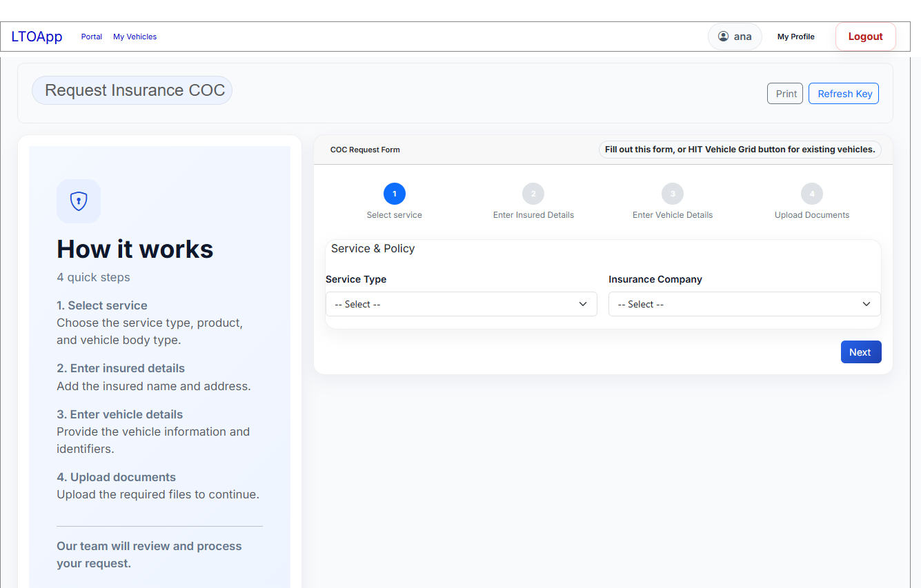The width and height of the screenshot is (921, 588).
Task: Click the shield icon above How it works
Action: (x=78, y=201)
